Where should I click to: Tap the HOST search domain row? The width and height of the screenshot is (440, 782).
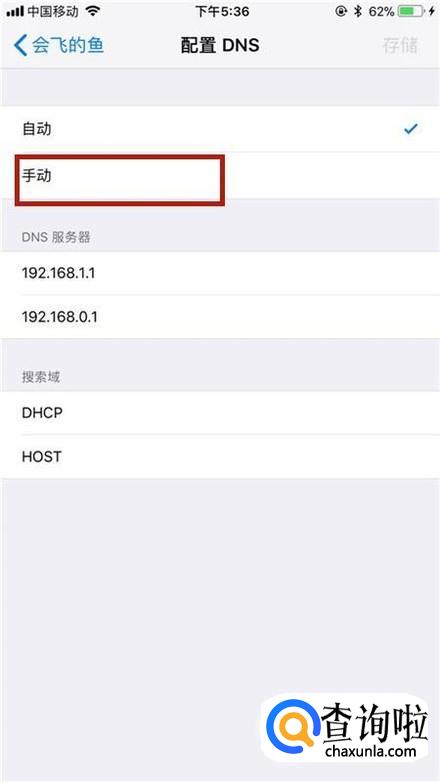tap(220, 456)
